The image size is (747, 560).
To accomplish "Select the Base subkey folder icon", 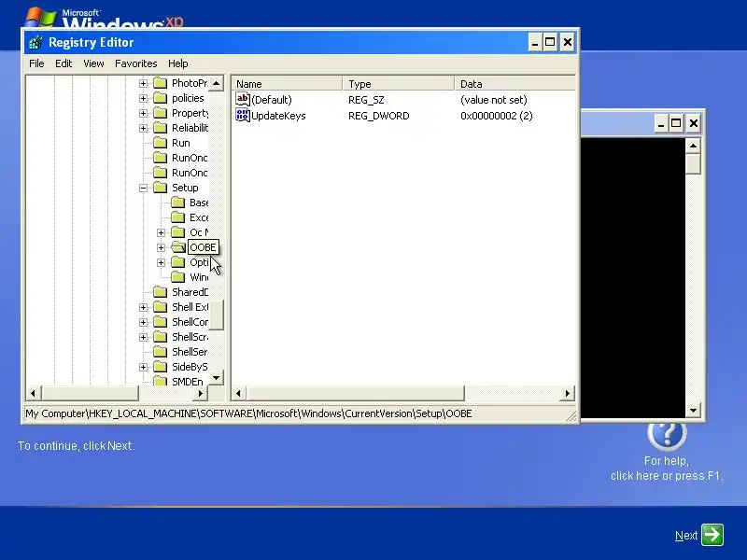I will tap(178, 203).
